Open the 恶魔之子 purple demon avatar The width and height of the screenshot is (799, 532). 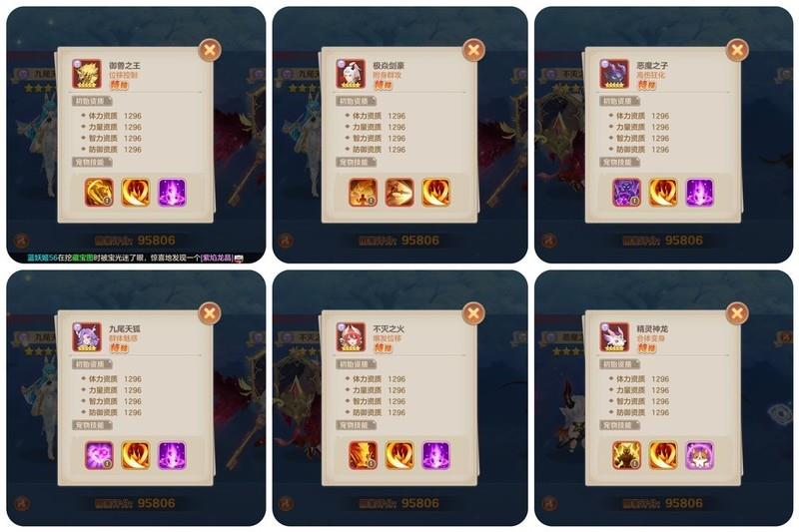click(614, 74)
